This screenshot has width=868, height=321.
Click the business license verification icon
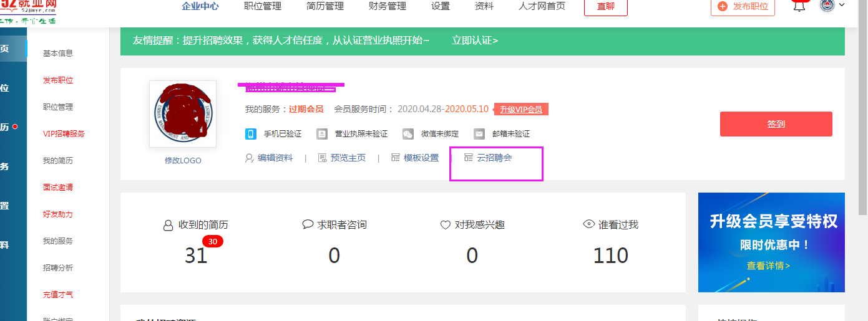tap(322, 134)
